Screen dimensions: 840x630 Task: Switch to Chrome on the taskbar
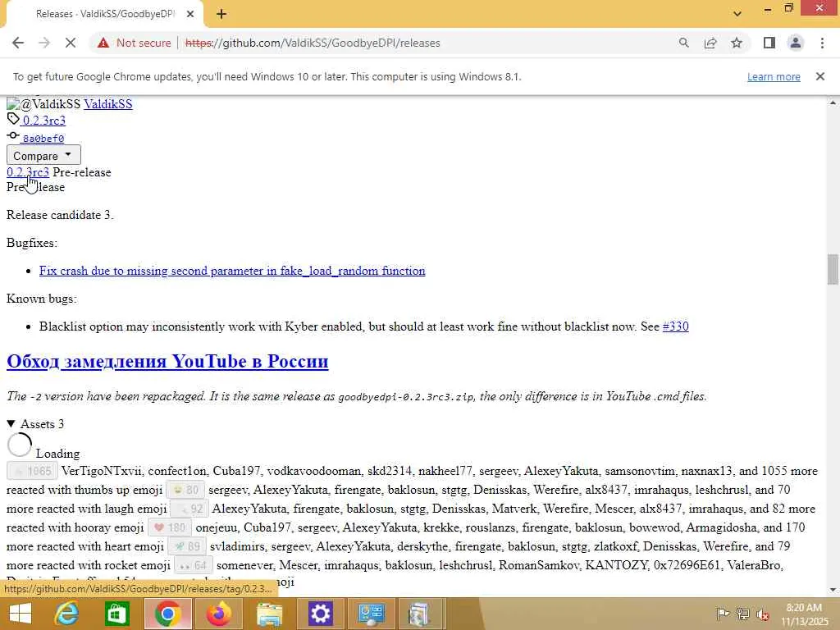[x=167, y=614]
